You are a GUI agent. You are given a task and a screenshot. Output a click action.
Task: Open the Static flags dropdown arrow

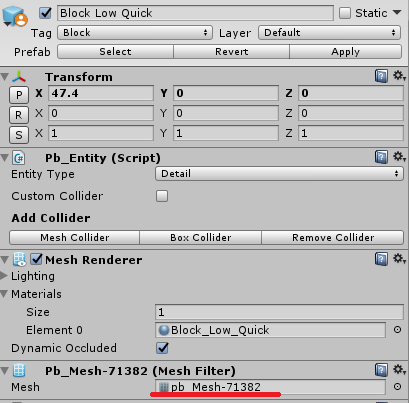[397, 13]
